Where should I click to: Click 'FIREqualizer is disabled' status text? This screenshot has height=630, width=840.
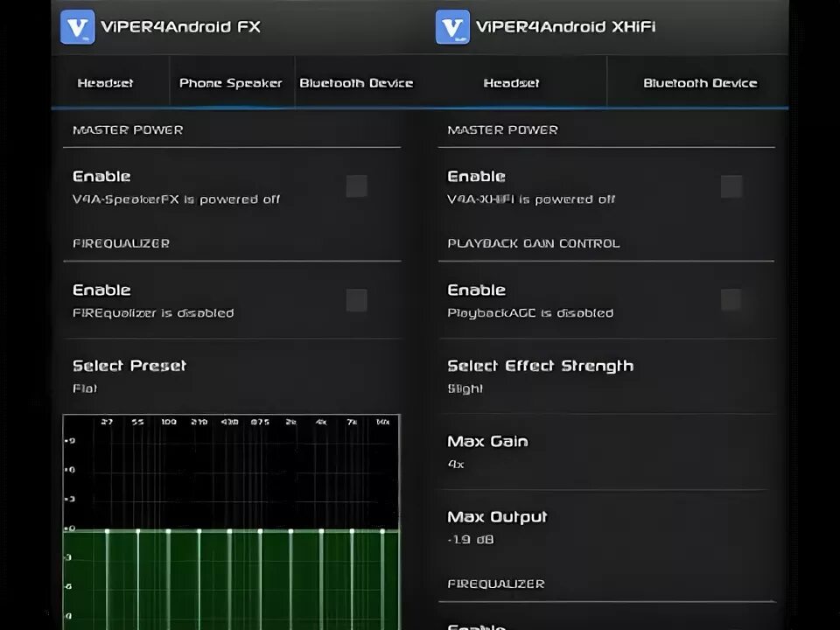(153, 313)
